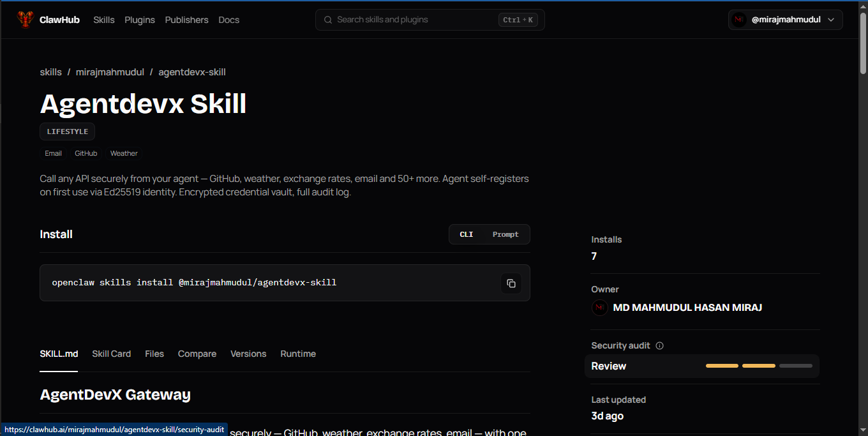The width and height of the screenshot is (868, 436).
Task: Switch to the Versions tab
Action: (x=248, y=354)
